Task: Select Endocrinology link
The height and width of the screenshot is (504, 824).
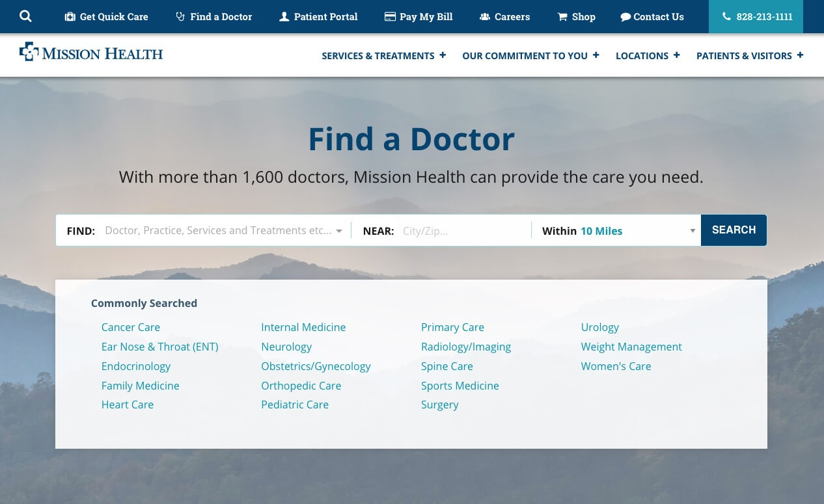Action: point(136,366)
